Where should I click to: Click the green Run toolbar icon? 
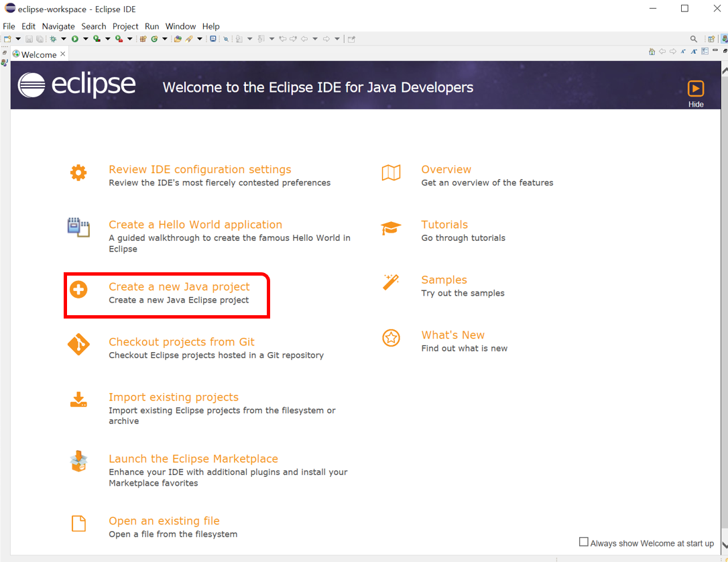75,39
